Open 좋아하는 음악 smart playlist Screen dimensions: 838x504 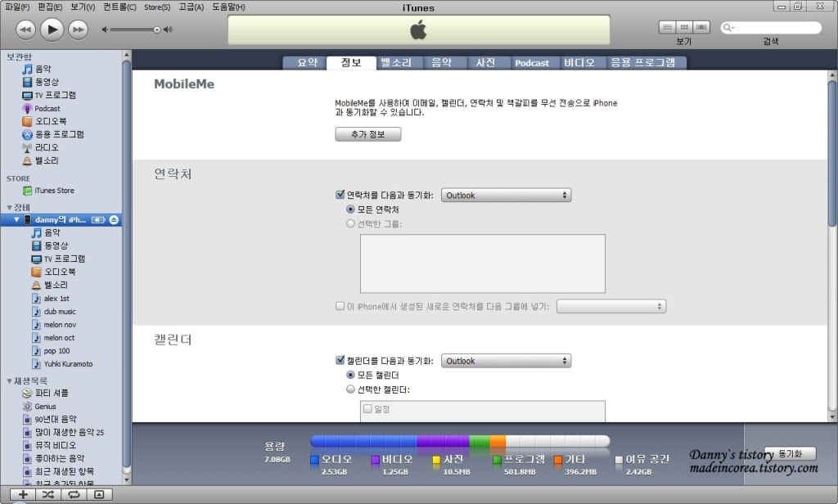tap(53, 458)
